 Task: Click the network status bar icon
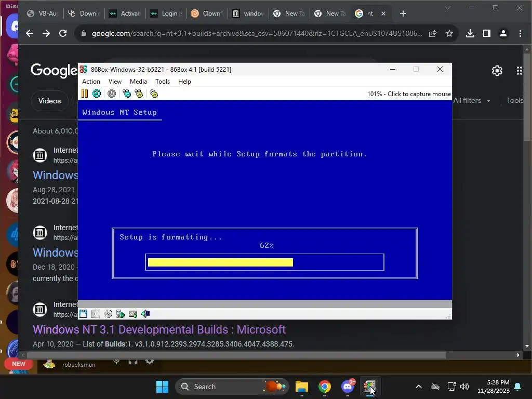(121, 314)
